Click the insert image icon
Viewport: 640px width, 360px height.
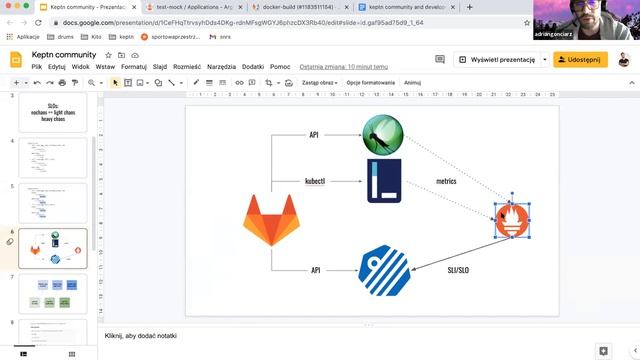tap(140, 83)
